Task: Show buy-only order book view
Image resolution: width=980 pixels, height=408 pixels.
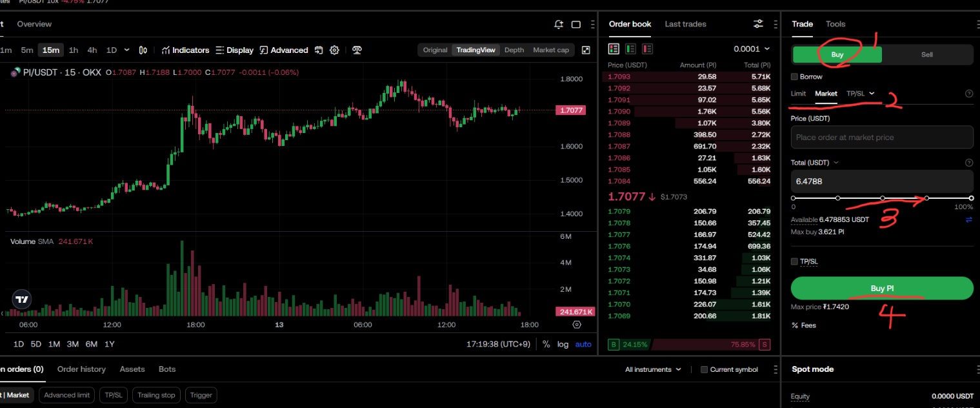Action: tap(630, 49)
